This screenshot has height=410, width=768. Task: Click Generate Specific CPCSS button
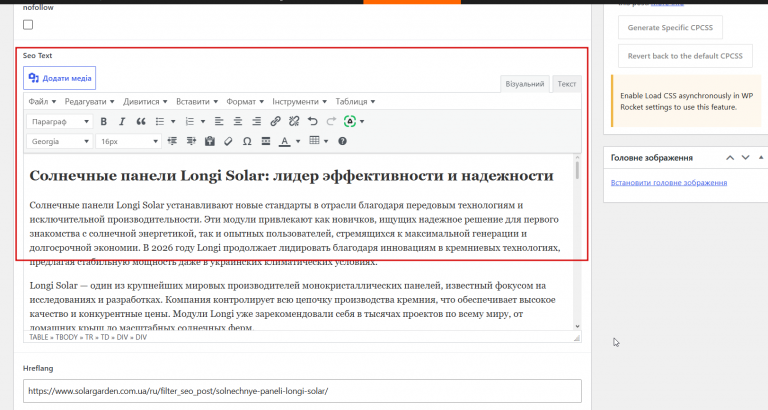(670, 27)
